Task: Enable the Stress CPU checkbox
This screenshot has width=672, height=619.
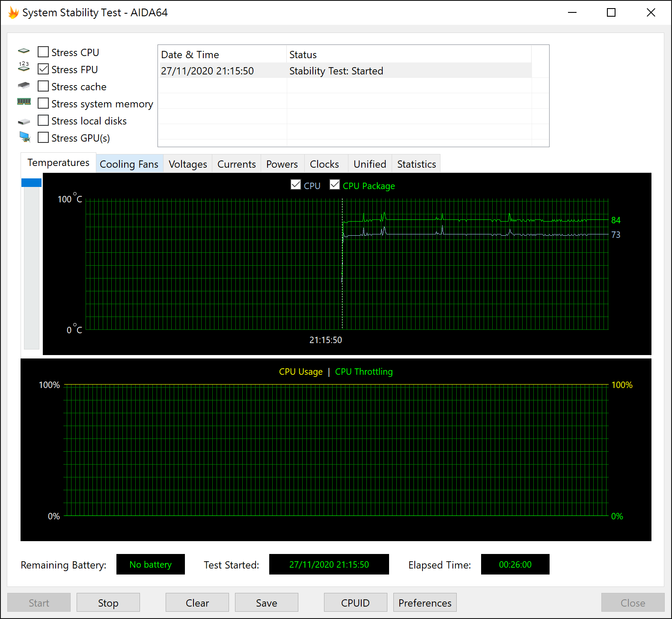Action: pos(43,52)
